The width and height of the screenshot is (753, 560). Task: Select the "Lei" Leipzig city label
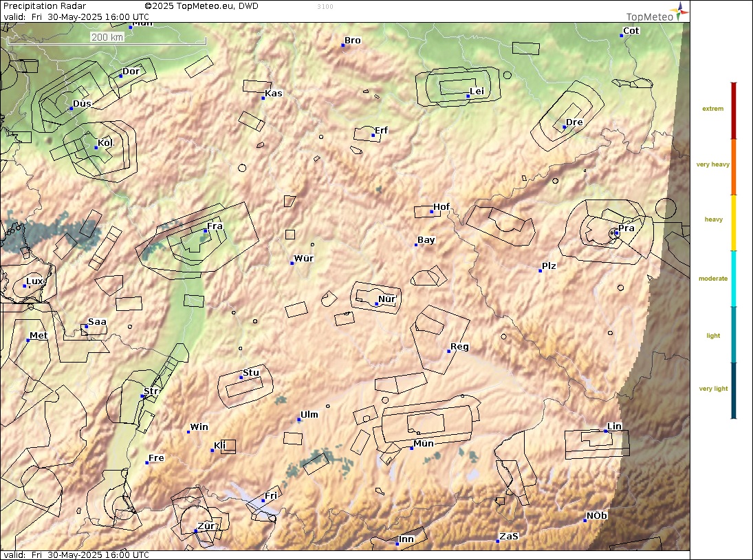point(477,91)
